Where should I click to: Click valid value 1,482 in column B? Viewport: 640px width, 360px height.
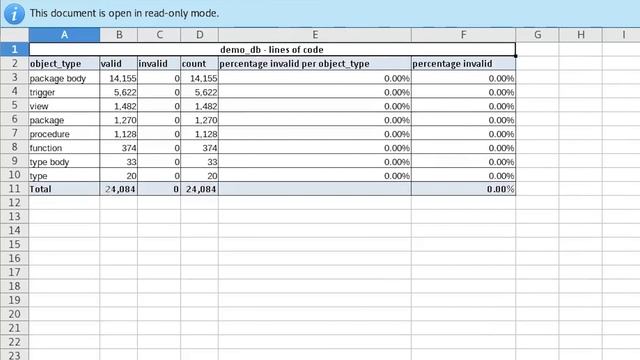tap(119, 106)
